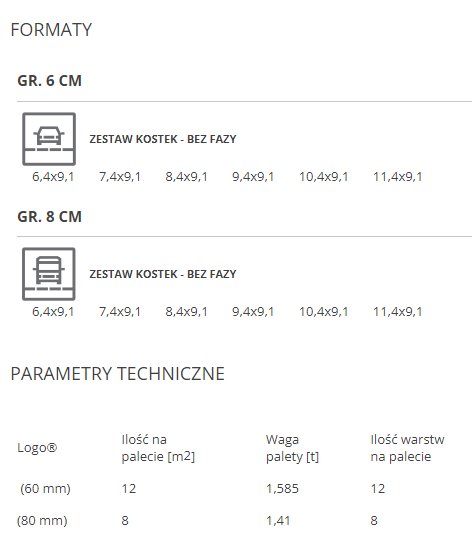This screenshot has width=472, height=557.
Task: Click the truck icon under GR. 8 CM
Action: (x=49, y=274)
